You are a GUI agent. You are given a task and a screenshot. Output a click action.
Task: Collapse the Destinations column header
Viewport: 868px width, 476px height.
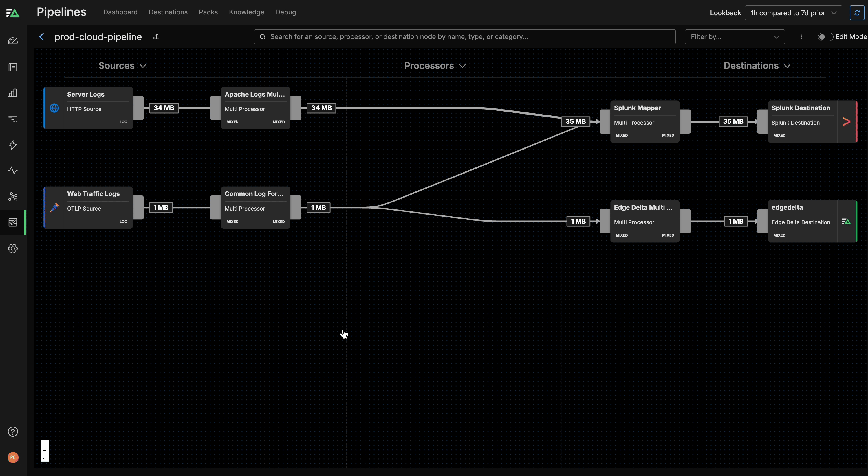click(x=757, y=66)
